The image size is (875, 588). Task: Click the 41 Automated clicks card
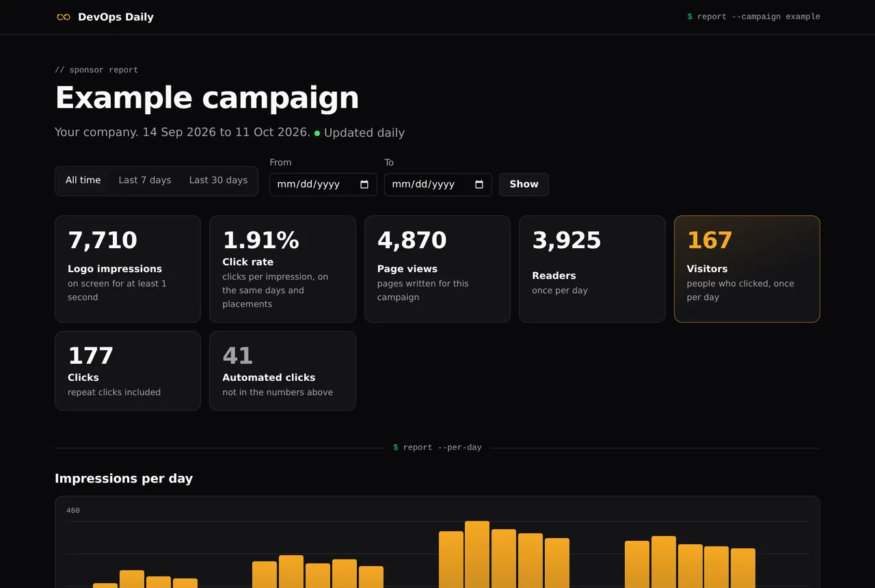pyautogui.click(x=282, y=371)
